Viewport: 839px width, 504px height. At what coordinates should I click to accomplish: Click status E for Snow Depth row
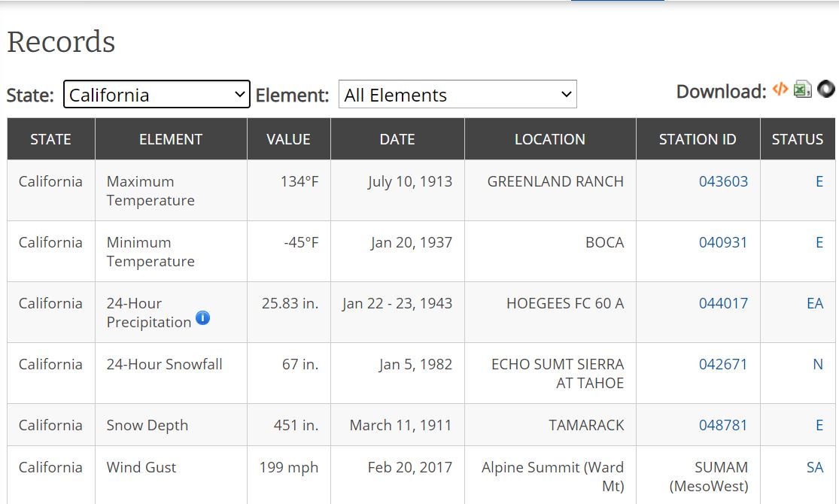click(x=819, y=425)
